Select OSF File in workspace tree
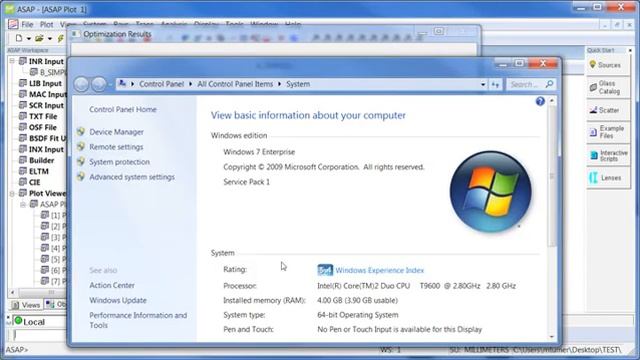 click(x=43, y=127)
